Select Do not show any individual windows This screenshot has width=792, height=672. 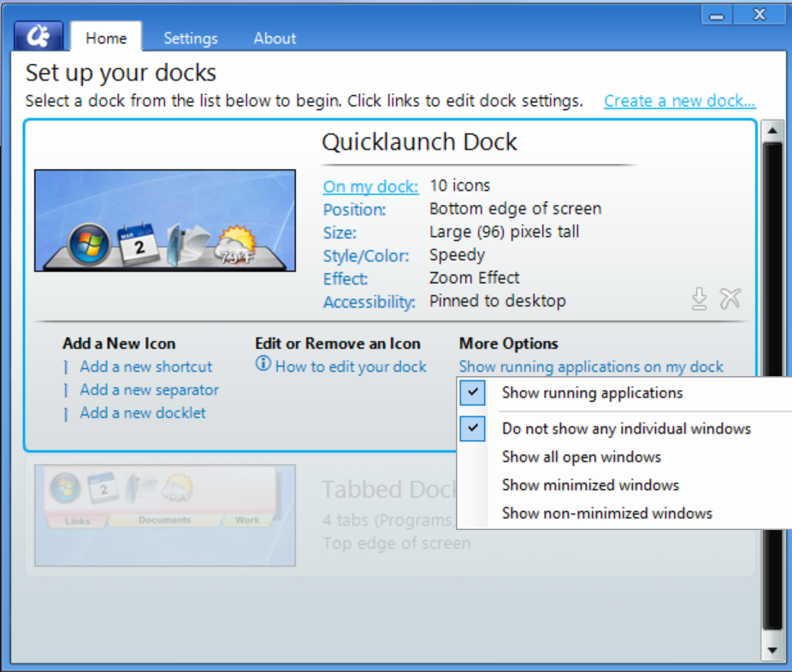[x=626, y=428]
